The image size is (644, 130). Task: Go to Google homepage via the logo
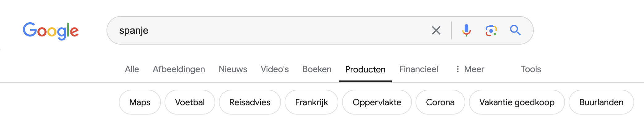pyautogui.click(x=51, y=31)
